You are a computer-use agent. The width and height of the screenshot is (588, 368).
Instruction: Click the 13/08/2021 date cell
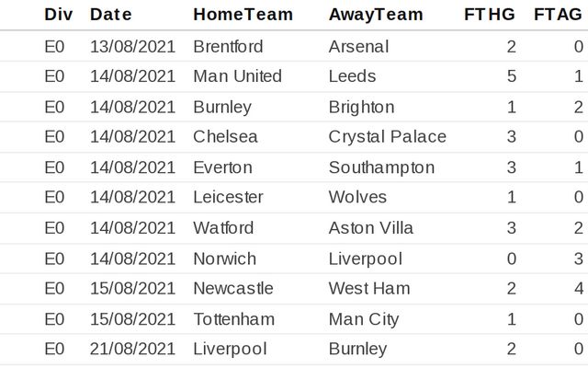[132, 47]
